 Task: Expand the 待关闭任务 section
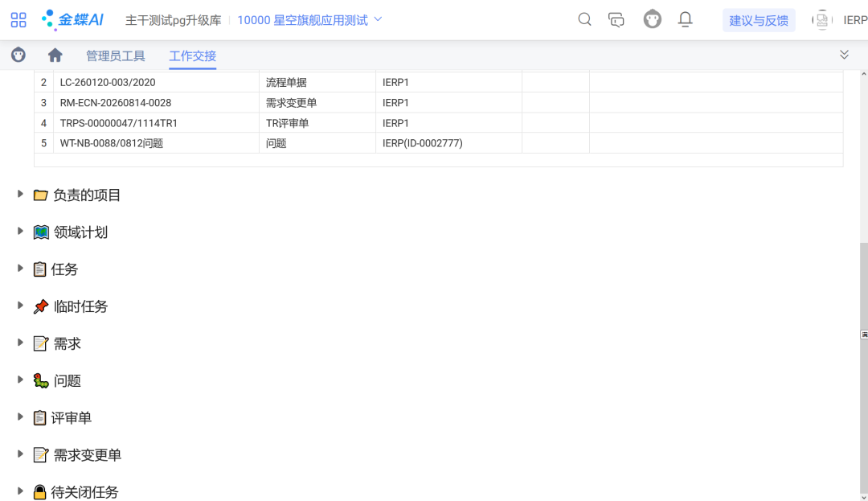point(20,491)
